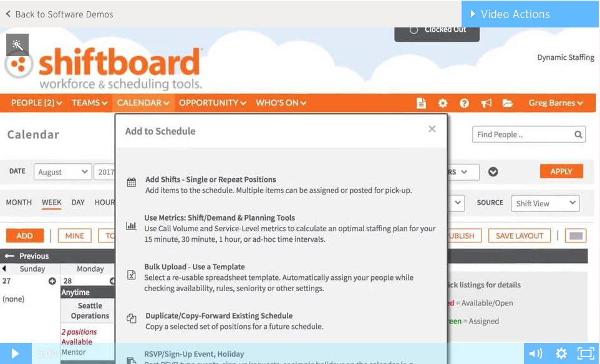Click the round down-arrow filter icon
The width and height of the screenshot is (600, 364).
point(493,171)
